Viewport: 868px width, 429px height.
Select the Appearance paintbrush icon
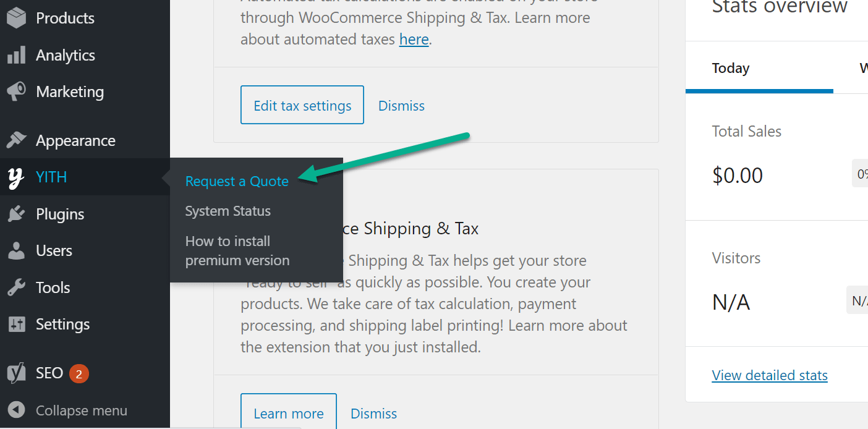coord(17,140)
